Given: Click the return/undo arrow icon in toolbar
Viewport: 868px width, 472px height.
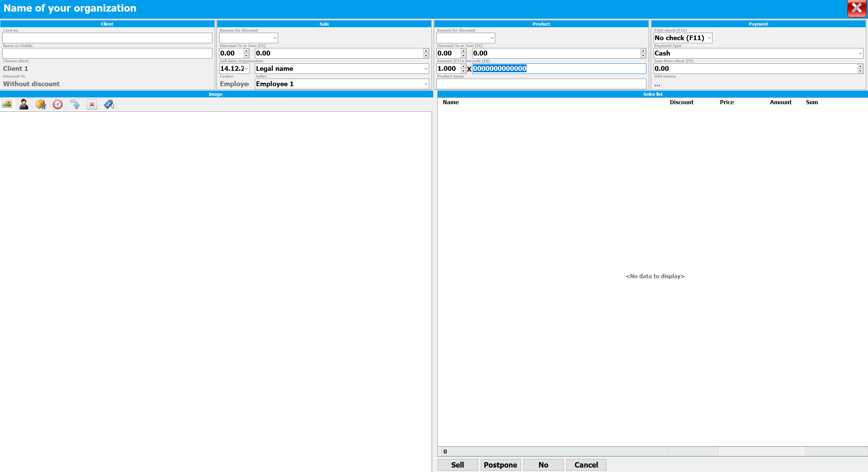Looking at the screenshot, I should click(x=75, y=105).
